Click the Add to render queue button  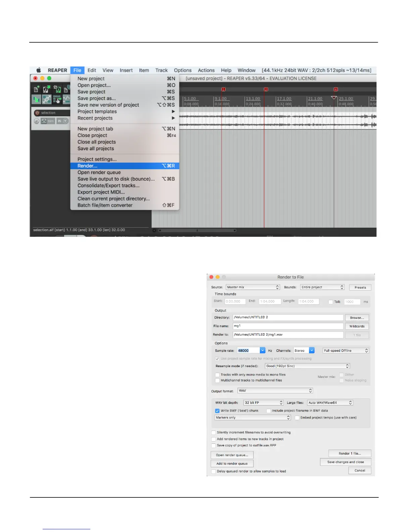(x=232, y=463)
